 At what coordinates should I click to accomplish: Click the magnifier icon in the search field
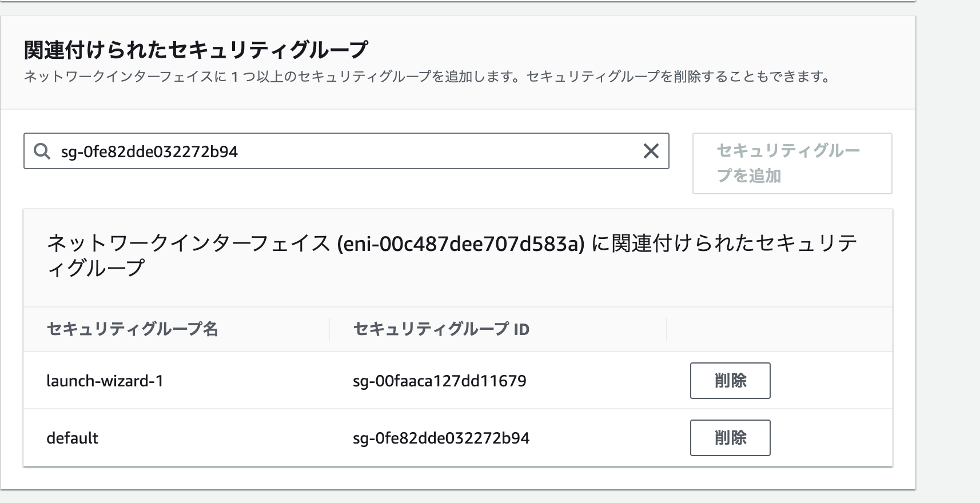click(42, 151)
